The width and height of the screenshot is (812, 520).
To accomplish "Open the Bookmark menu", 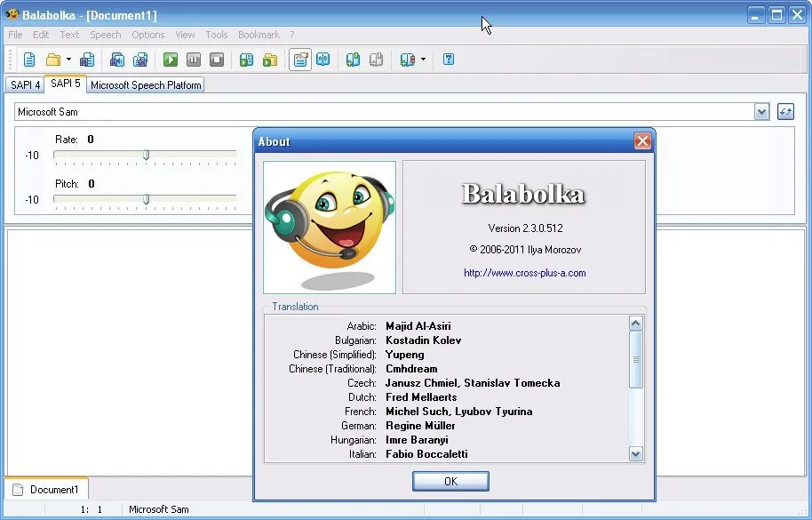I will [x=259, y=35].
